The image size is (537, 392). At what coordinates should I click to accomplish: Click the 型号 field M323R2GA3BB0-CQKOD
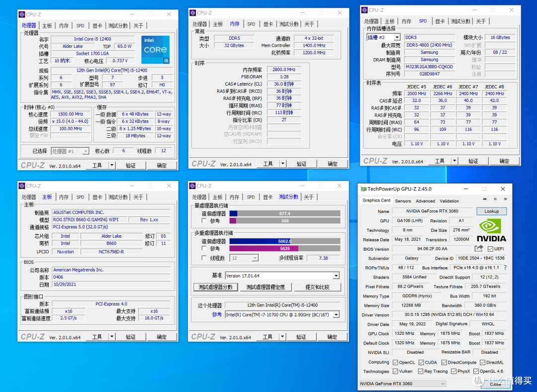pos(429,67)
